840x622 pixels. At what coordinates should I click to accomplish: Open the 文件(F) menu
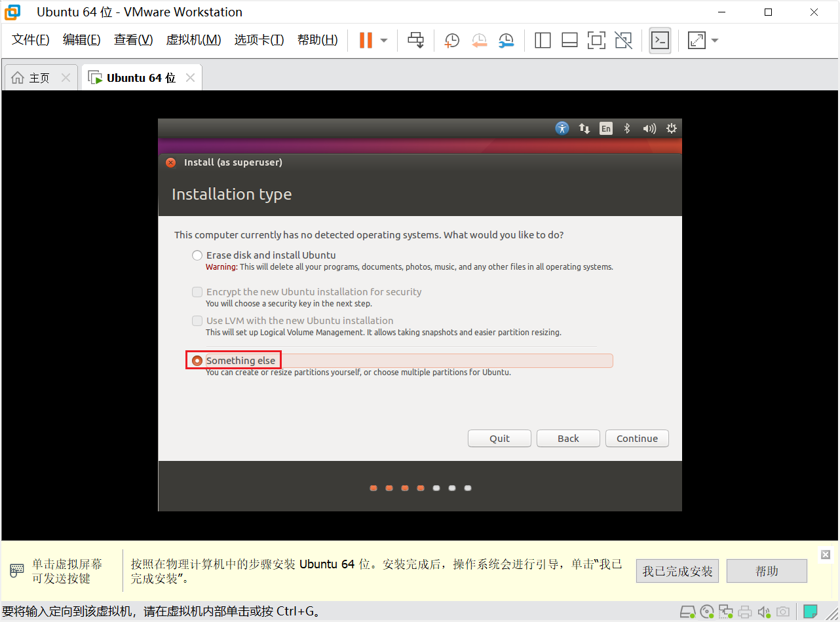click(x=31, y=40)
